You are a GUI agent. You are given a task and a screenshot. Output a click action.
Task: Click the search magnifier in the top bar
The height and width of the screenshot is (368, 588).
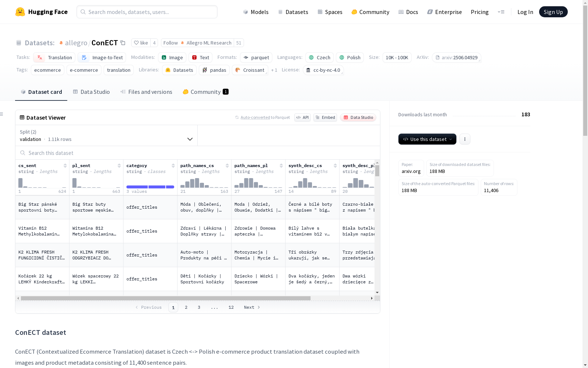click(83, 12)
